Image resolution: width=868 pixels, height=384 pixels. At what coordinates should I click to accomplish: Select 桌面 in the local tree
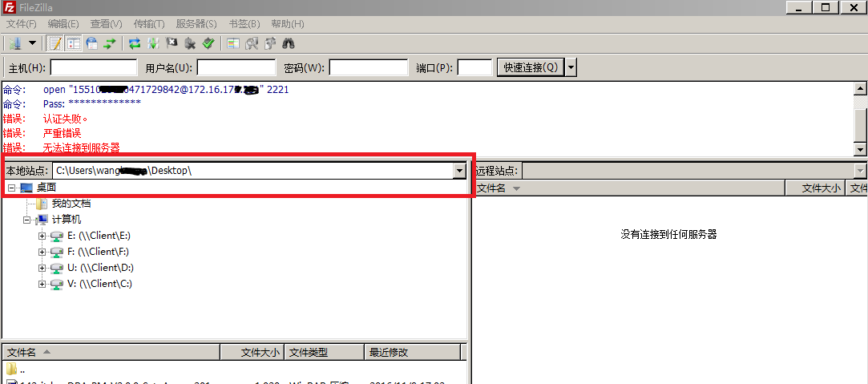46,188
